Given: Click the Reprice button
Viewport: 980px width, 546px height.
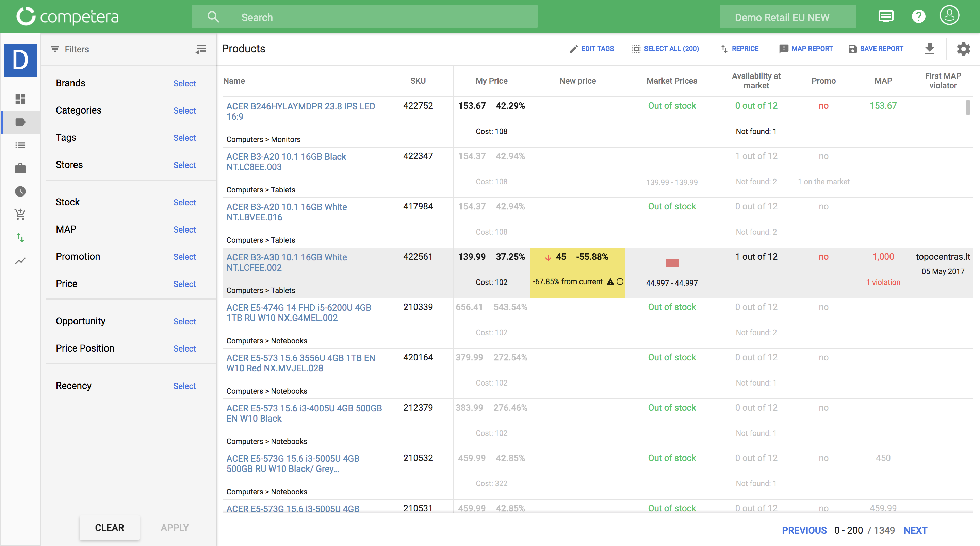Looking at the screenshot, I should point(739,49).
